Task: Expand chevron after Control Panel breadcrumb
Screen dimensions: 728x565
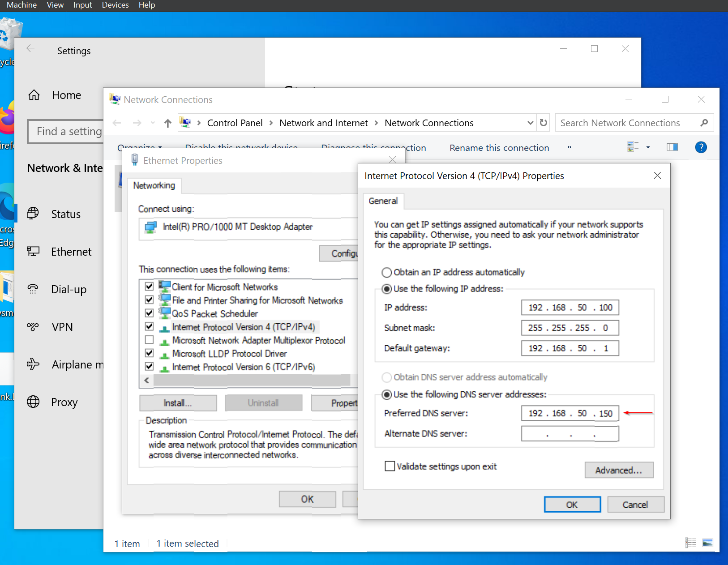Action: [x=271, y=123]
